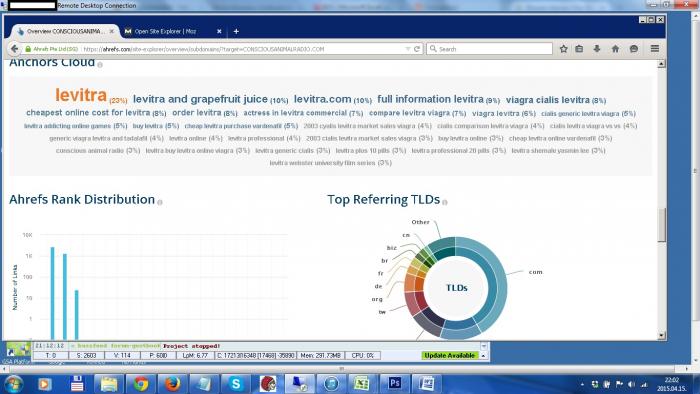The image size is (700, 394).
Task: Go to Firefox home page icon
Action: [x=615, y=49]
